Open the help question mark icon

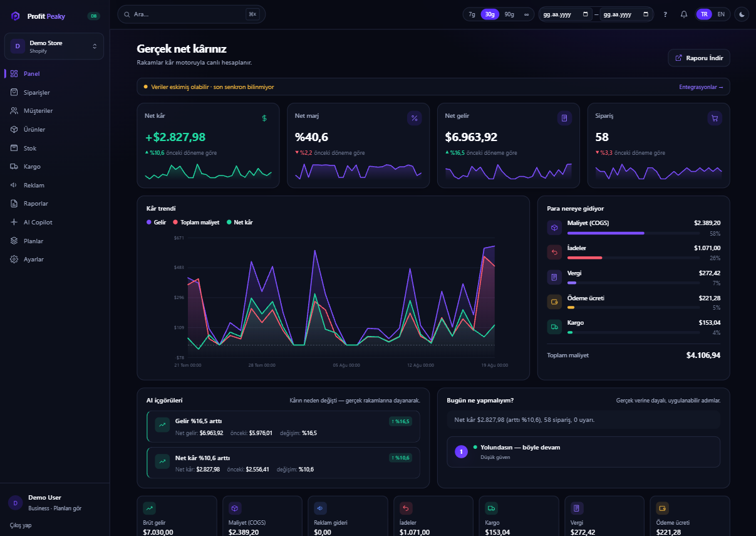click(x=665, y=14)
